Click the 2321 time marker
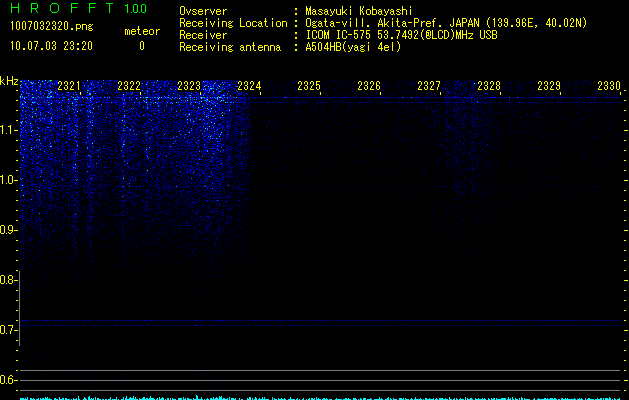Image resolution: width=629 pixels, height=400 pixels. 69,86
